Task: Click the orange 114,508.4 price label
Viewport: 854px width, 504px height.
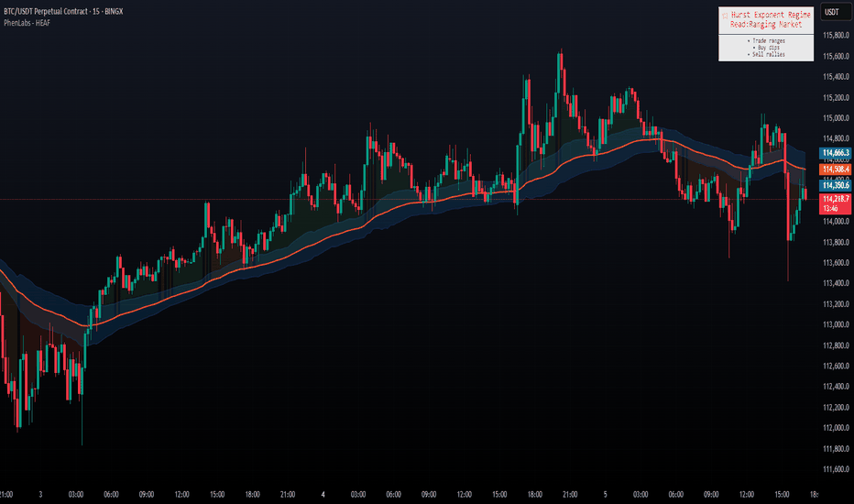Action: 836,170
